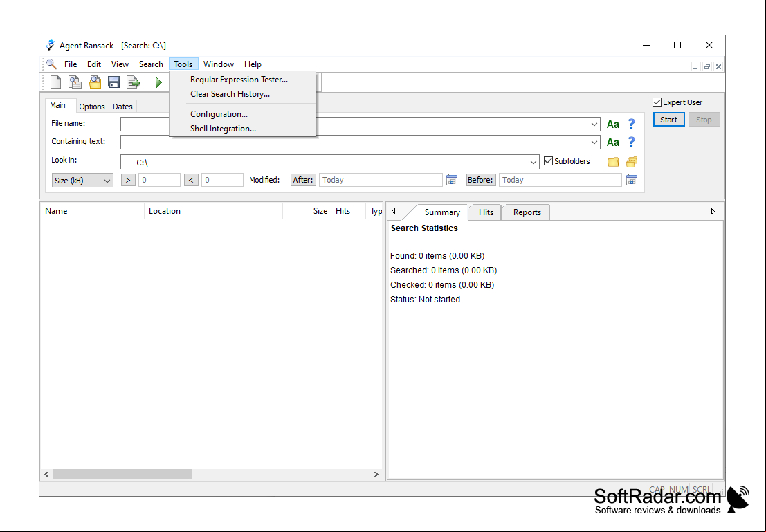The height and width of the screenshot is (532, 766).
Task: Toggle case sensitivity Aa for File name
Action: tap(612, 124)
